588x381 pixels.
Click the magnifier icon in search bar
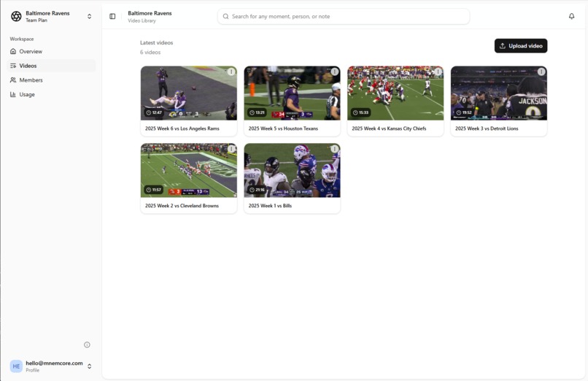tap(225, 17)
